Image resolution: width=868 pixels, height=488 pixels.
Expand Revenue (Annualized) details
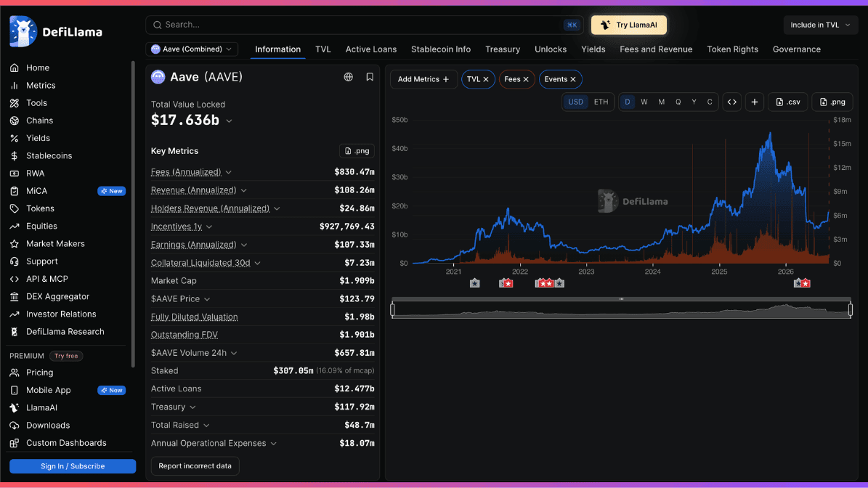click(243, 190)
